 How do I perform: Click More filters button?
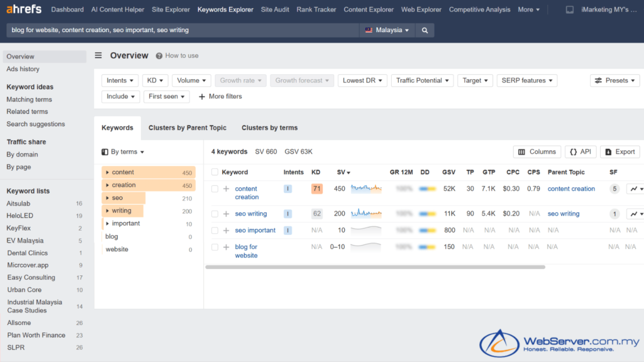220,96
